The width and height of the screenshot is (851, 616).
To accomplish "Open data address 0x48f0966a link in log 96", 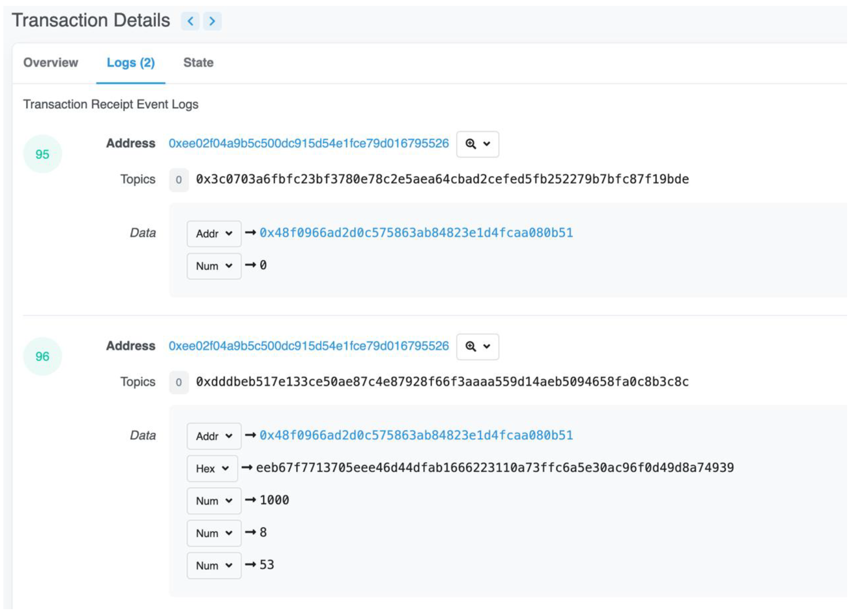I will tap(416, 436).
